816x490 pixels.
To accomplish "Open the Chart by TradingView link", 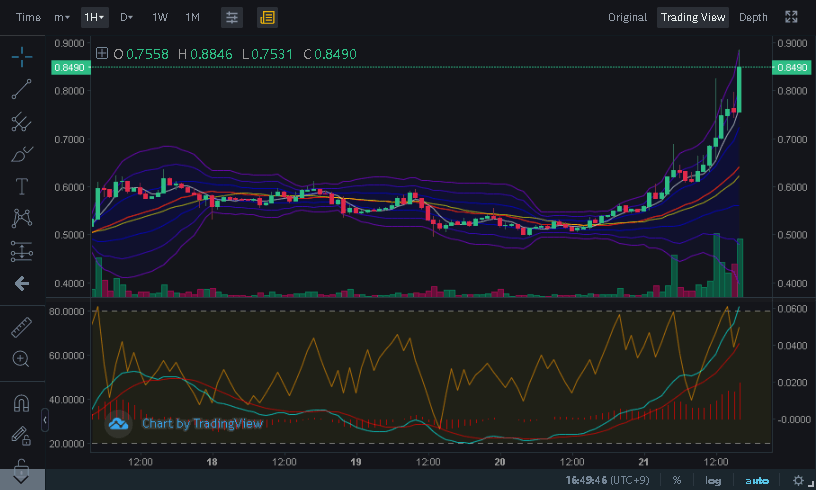I will click(202, 424).
